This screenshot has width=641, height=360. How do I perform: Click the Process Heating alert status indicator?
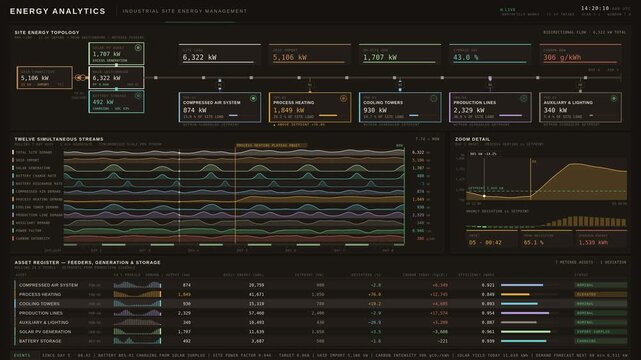click(x=343, y=98)
